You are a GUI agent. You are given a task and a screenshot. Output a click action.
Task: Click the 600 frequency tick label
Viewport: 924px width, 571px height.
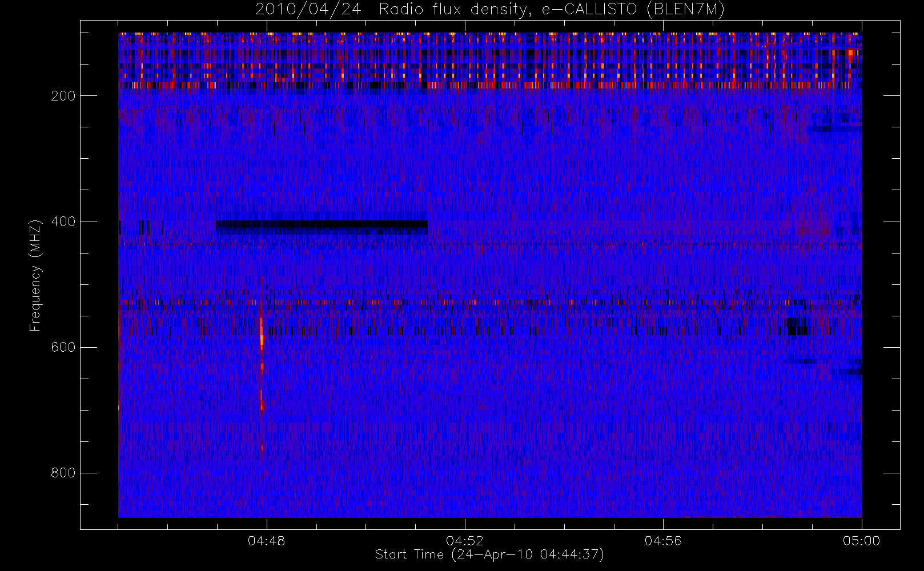(x=63, y=347)
